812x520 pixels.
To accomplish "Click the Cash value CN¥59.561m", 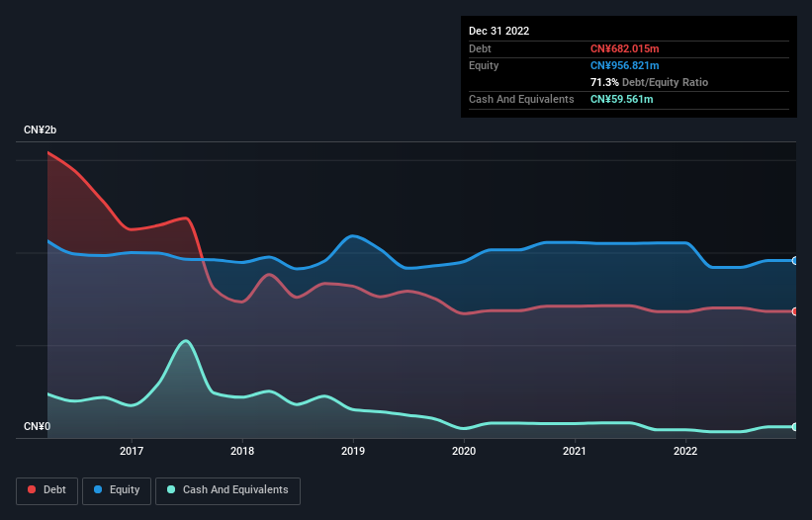I will (x=621, y=99).
